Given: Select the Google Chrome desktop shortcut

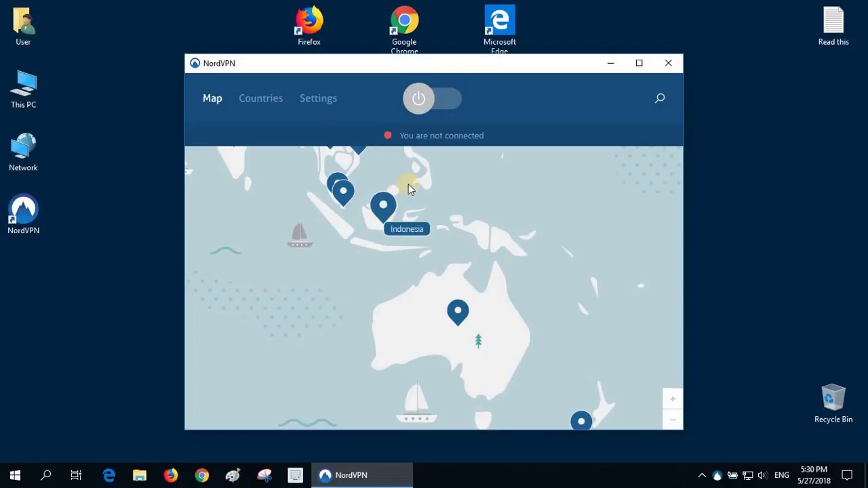Looking at the screenshot, I should click(404, 30).
